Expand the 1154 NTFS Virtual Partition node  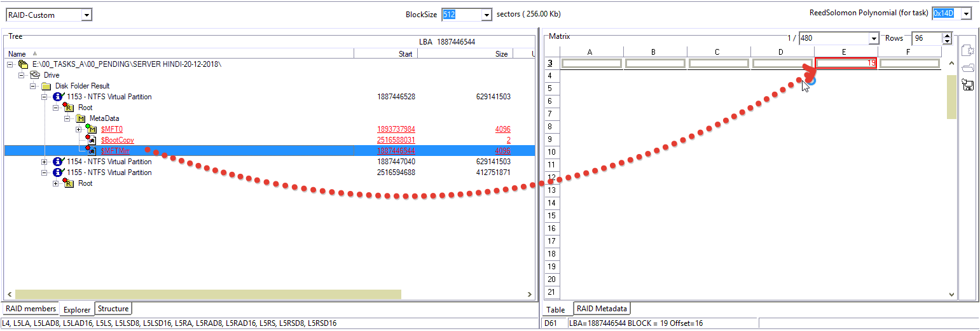click(x=45, y=162)
